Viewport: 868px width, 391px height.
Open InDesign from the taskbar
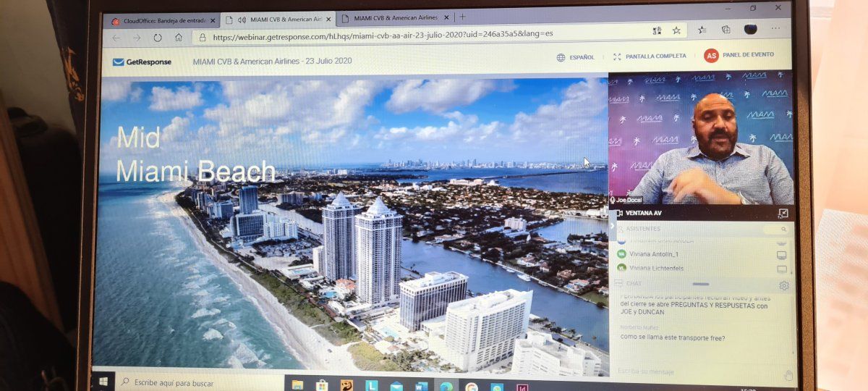[522, 387]
